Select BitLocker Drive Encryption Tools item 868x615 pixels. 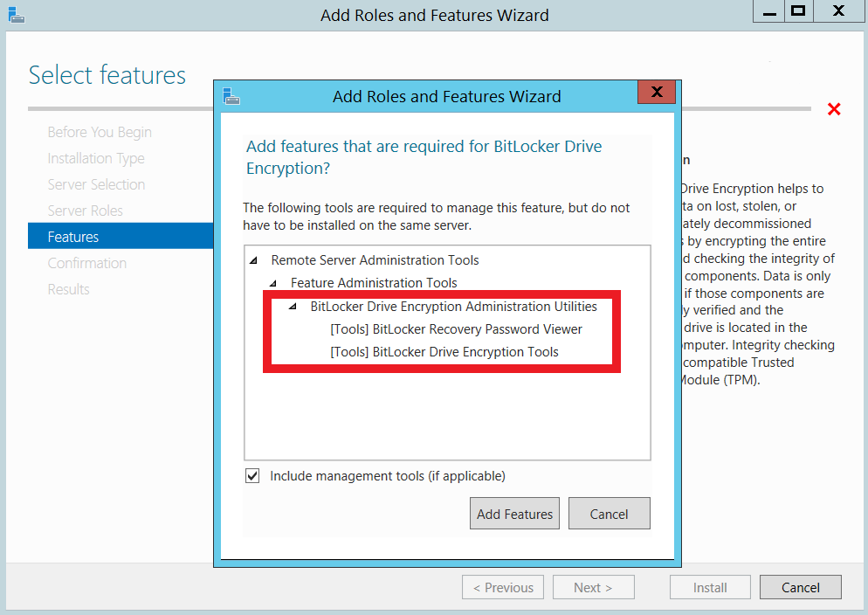[444, 352]
